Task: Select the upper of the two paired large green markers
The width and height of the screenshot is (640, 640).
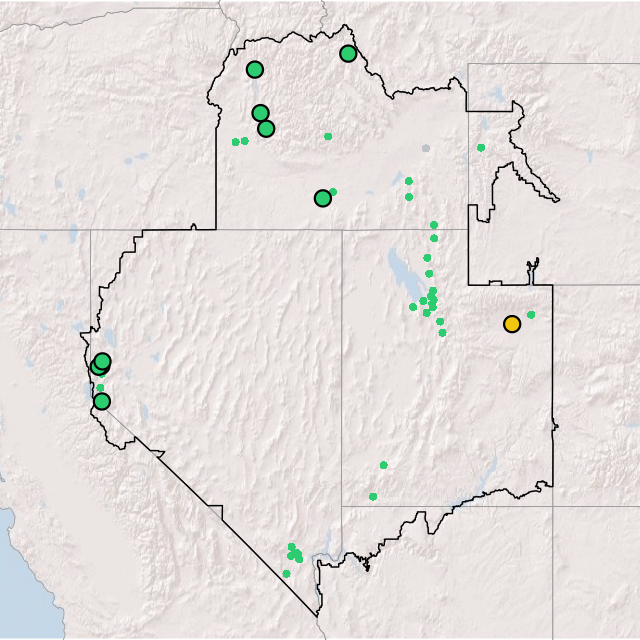Action: point(260,113)
